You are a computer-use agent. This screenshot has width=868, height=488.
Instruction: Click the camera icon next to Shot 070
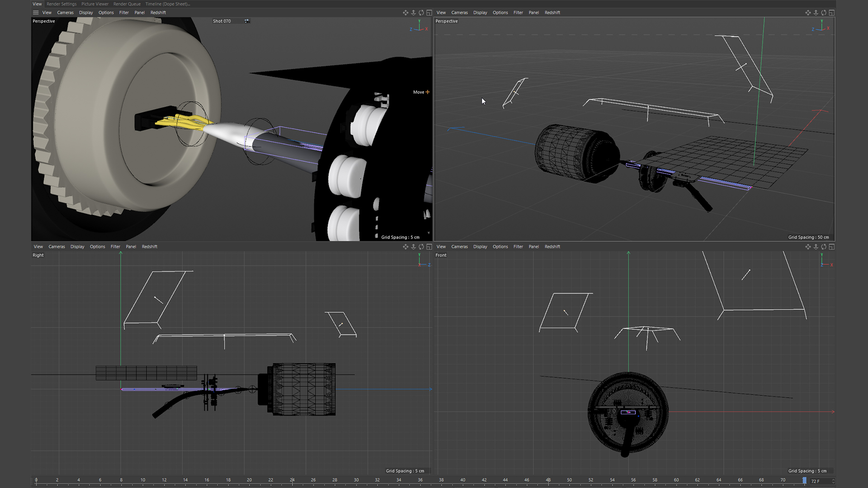pos(247,21)
